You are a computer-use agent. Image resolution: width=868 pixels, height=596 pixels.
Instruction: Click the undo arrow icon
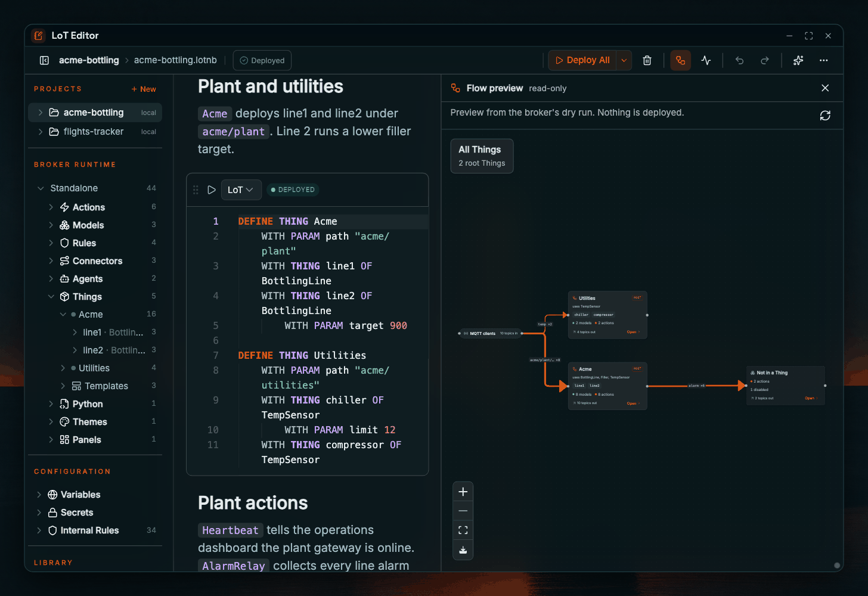(x=739, y=60)
